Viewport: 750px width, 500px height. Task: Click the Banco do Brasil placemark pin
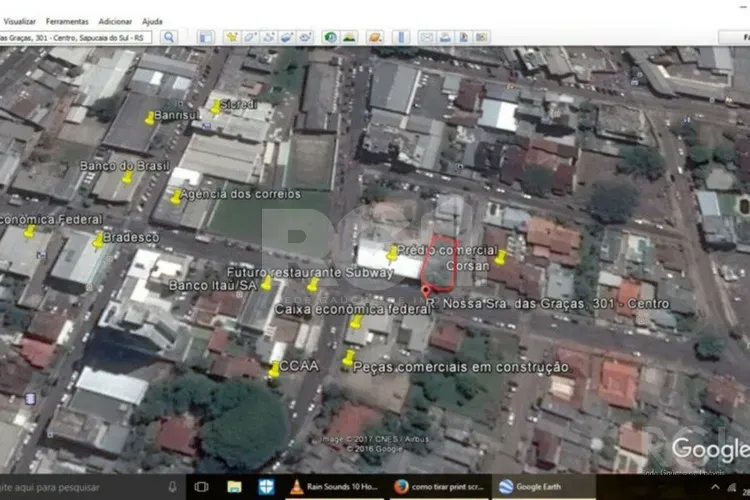(127, 178)
